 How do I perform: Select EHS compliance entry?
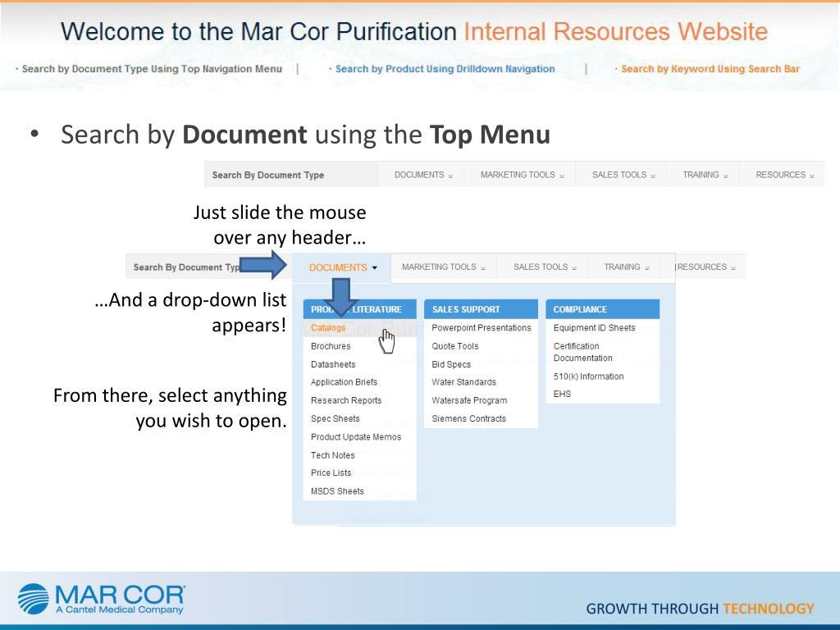pos(562,394)
